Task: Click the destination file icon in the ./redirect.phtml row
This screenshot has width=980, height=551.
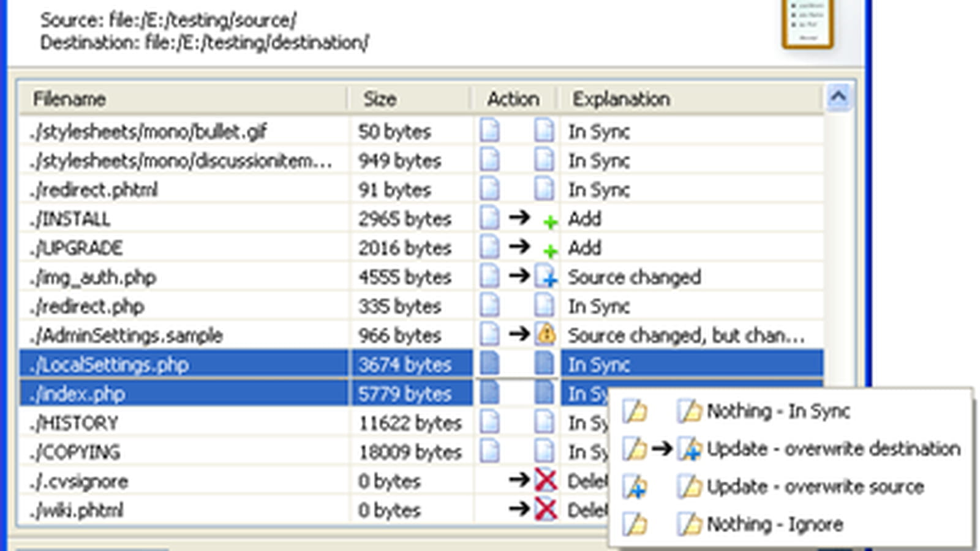Action: (544, 189)
